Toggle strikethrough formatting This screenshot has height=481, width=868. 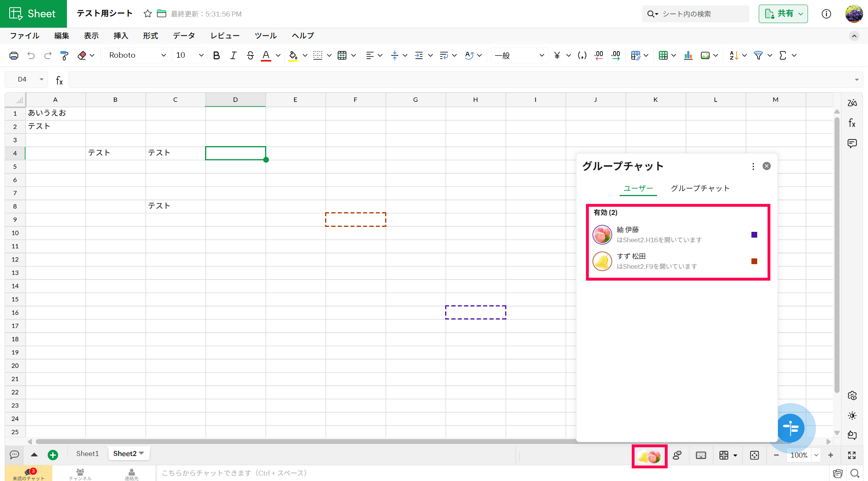click(x=250, y=55)
